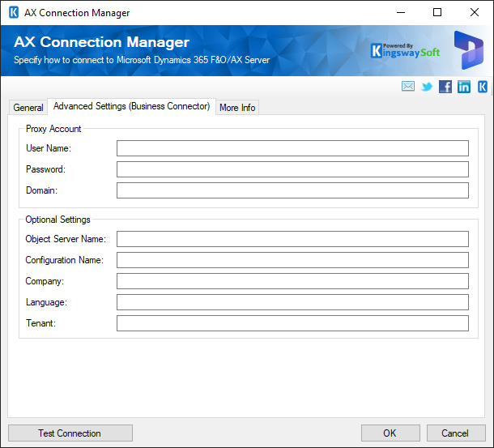Maximize the AX Connection Manager window
494x448 pixels.
coord(437,13)
